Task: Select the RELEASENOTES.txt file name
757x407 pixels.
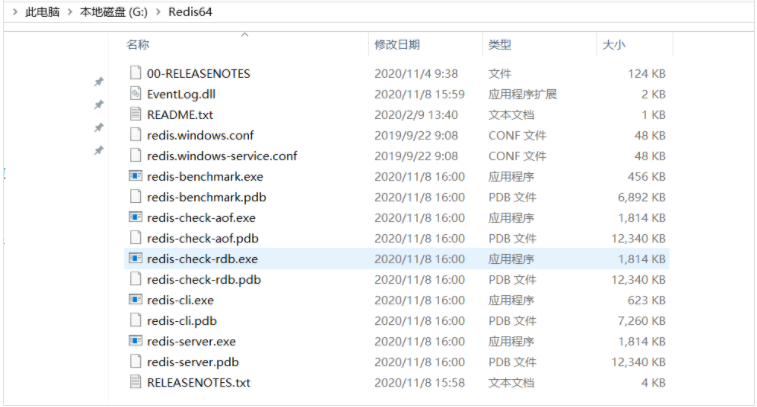Action: [198, 382]
